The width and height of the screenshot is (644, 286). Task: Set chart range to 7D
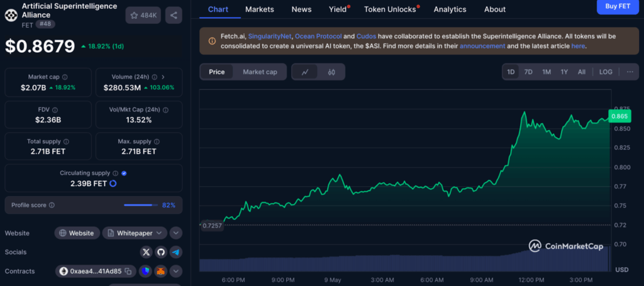point(528,72)
